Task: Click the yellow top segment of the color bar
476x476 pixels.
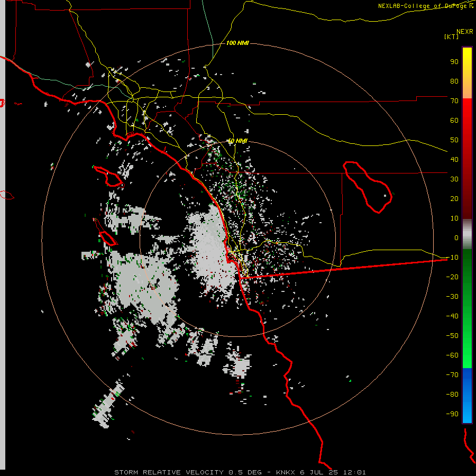Action: point(467,73)
